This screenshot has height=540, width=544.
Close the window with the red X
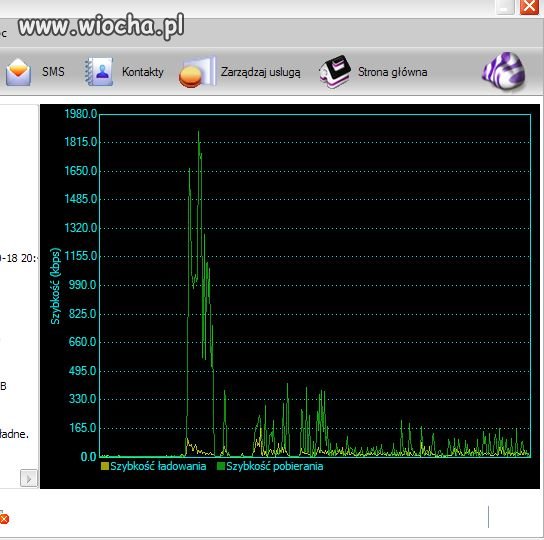coord(529,7)
